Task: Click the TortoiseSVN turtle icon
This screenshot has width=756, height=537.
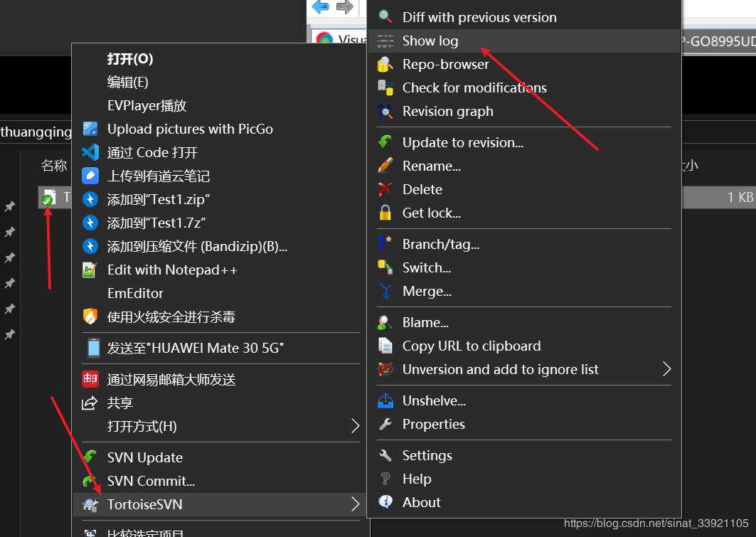Action: pyautogui.click(x=90, y=505)
